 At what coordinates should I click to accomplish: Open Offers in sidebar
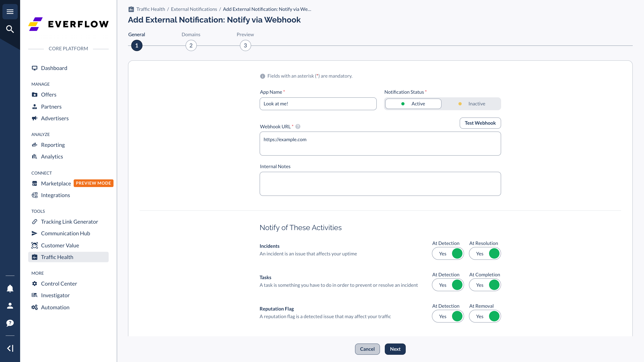[49, 95]
